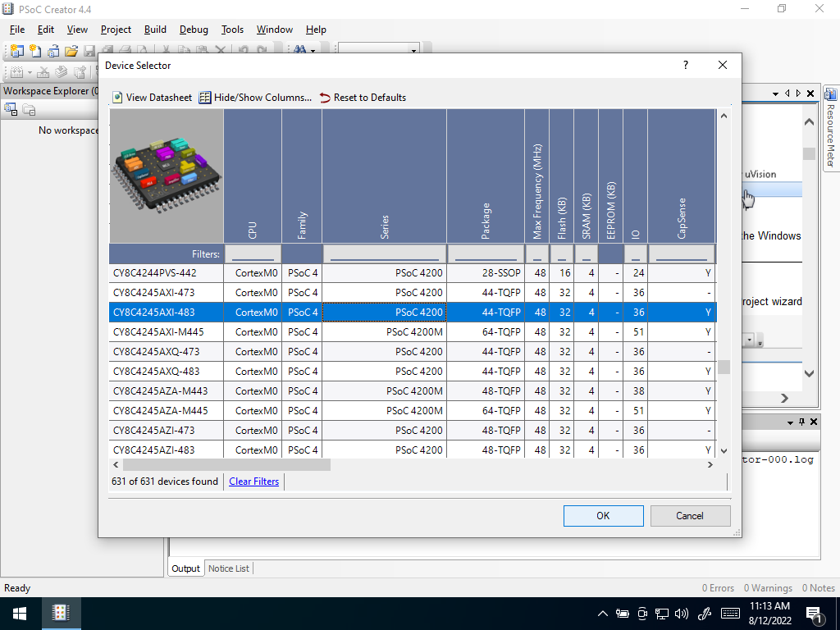Click the PSoC chip thumbnail image

click(167, 176)
